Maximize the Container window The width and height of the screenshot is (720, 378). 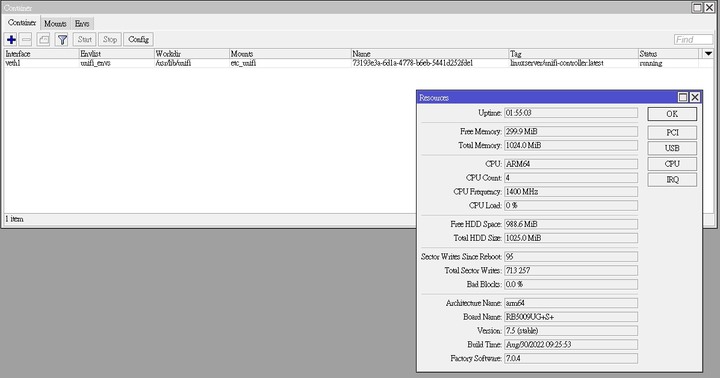[x=697, y=8]
